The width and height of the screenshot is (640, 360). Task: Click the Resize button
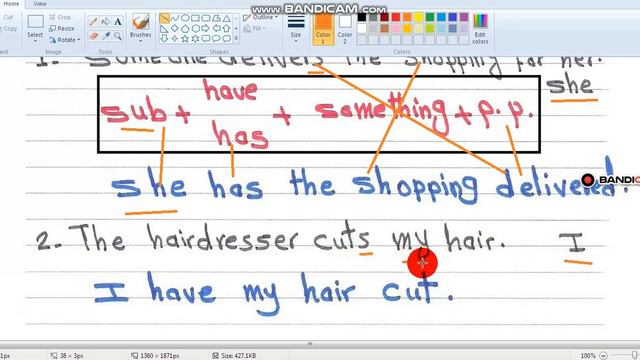pyautogui.click(x=62, y=29)
